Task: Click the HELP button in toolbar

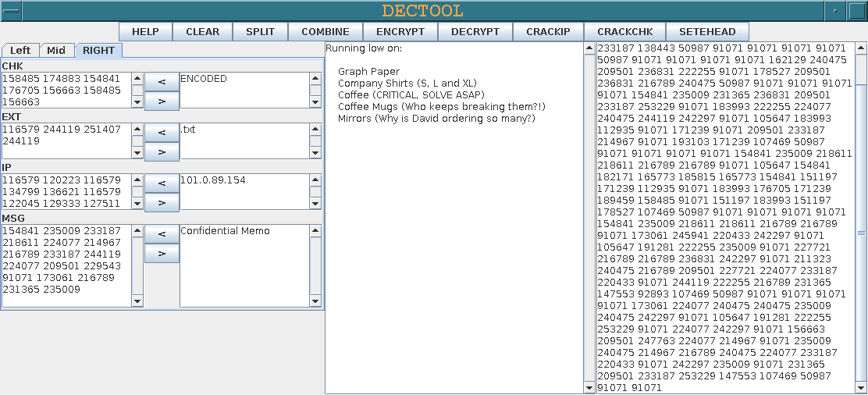Action: pyautogui.click(x=145, y=32)
